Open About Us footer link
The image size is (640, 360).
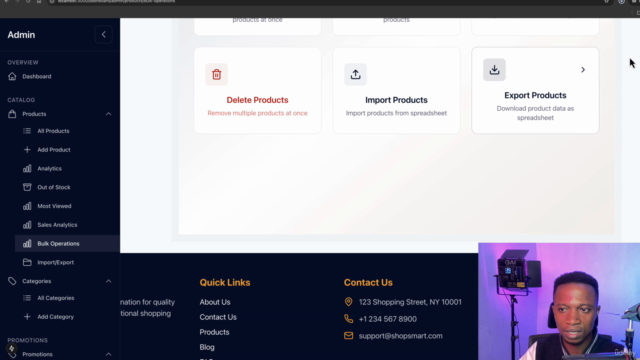215,302
